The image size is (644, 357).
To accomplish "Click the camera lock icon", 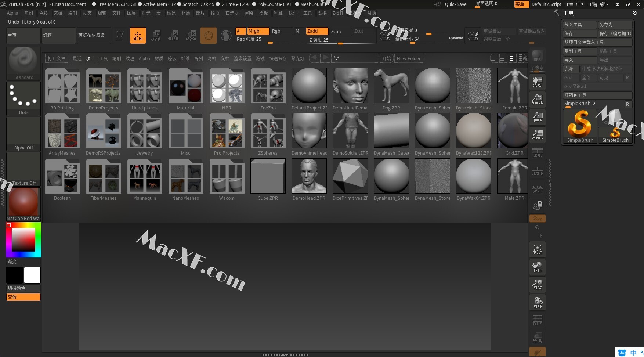I will [x=537, y=205].
